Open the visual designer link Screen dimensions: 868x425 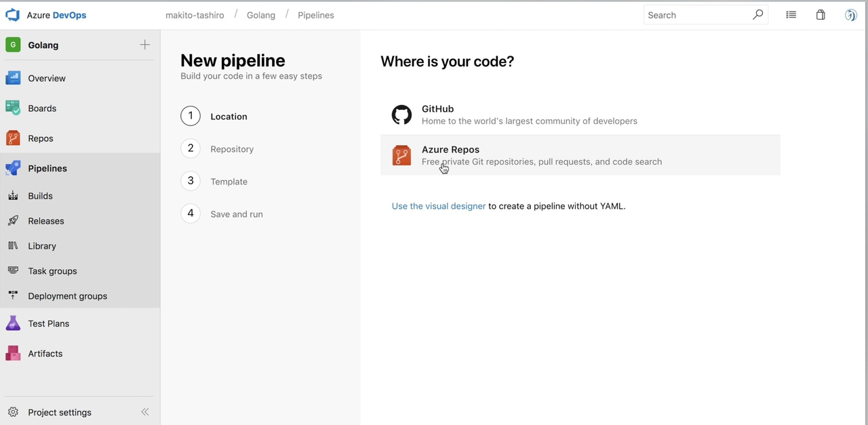(x=437, y=205)
